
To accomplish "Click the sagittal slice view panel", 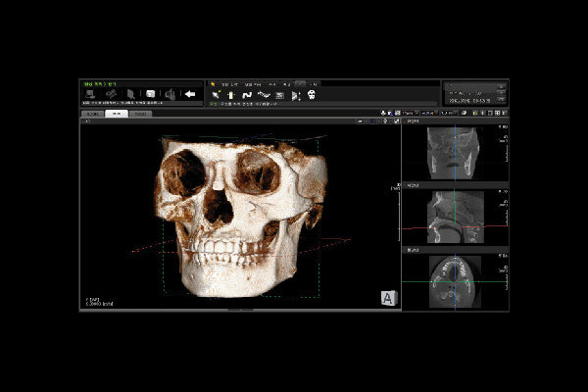I will point(453,217).
